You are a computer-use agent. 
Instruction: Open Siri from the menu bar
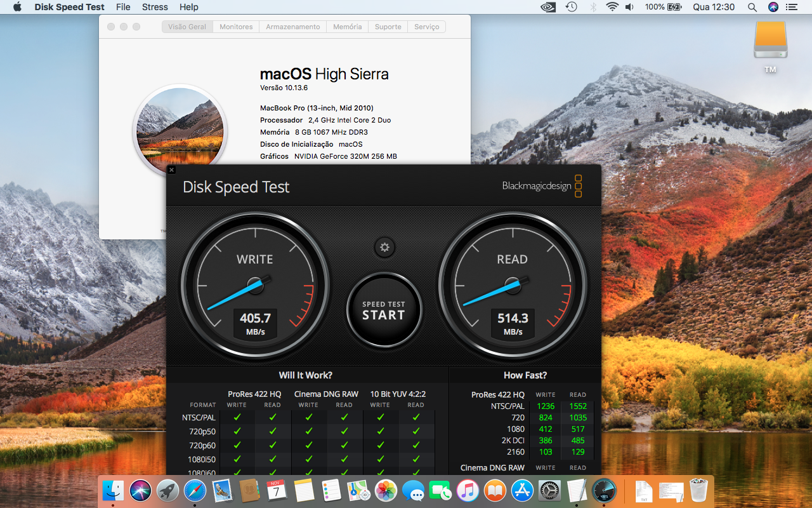(x=773, y=7)
